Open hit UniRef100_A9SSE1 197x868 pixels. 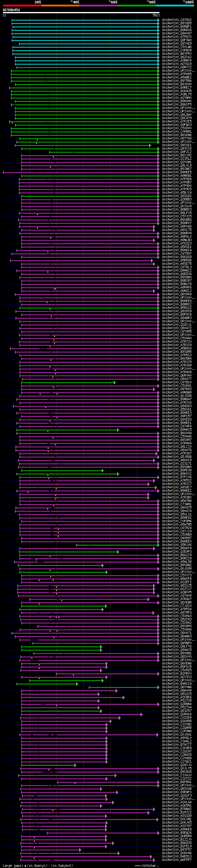tap(177, 145)
